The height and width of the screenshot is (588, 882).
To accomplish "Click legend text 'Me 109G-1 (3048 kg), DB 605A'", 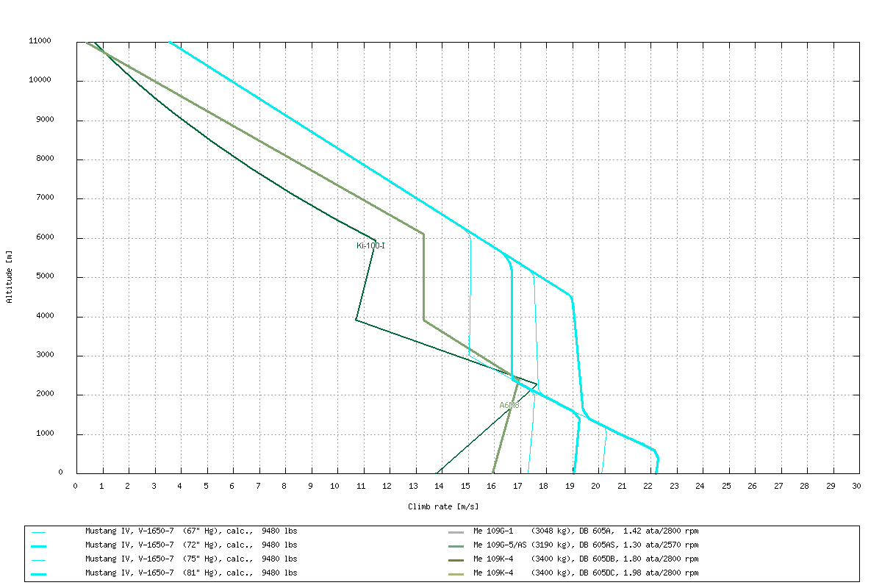I will click(542, 531).
